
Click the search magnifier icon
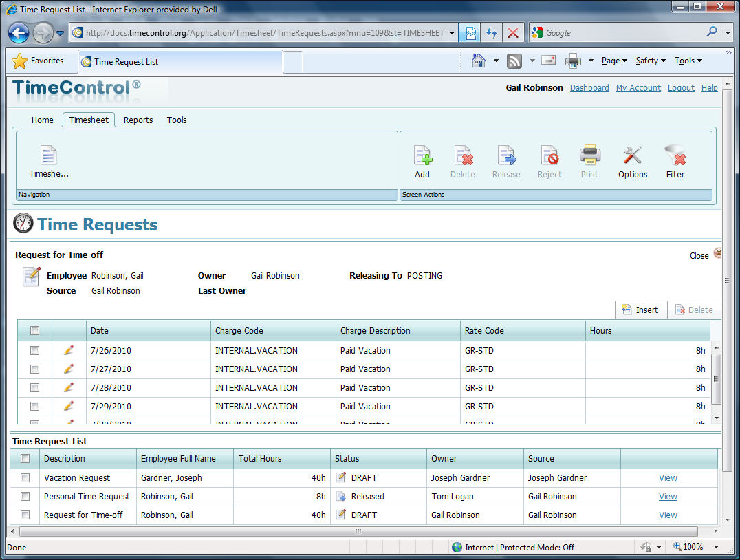coord(711,32)
